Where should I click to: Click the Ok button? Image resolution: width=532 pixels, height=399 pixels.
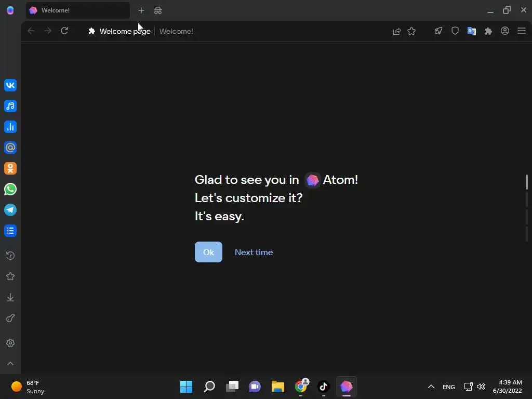pos(208,252)
